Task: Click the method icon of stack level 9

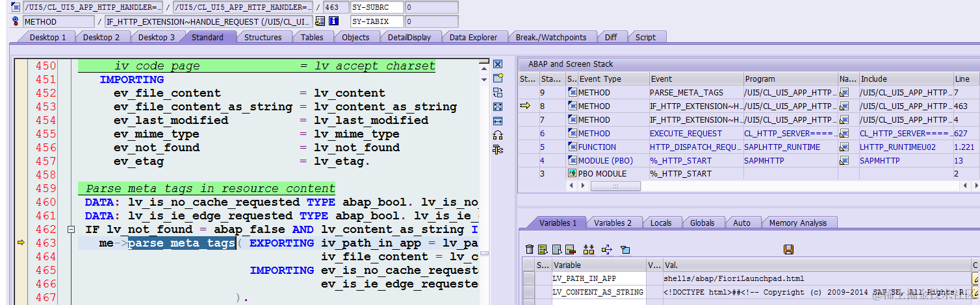Action: coord(572,93)
